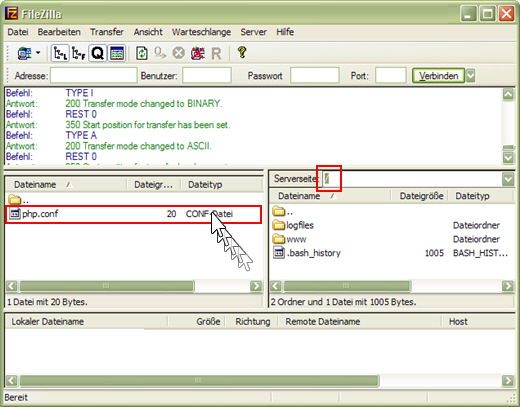Click the Refresh toolbar icon
The height and width of the screenshot is (407, 520).
pos(142,53)
